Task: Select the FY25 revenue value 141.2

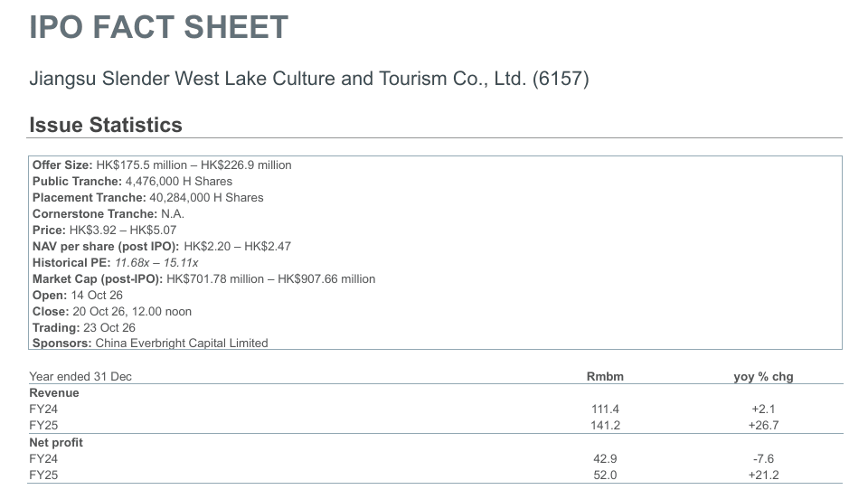Action: pos(606,426)
